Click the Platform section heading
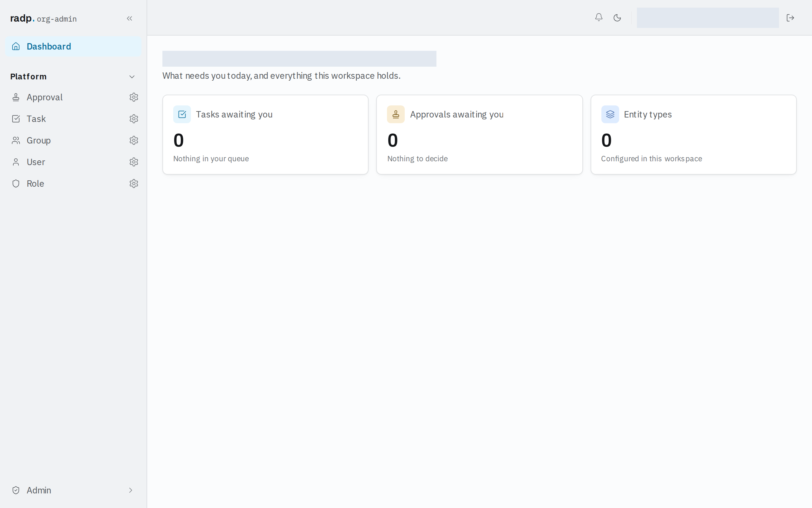Image resolution: width=812 pixels, height=508 pixels. [29, 77]
